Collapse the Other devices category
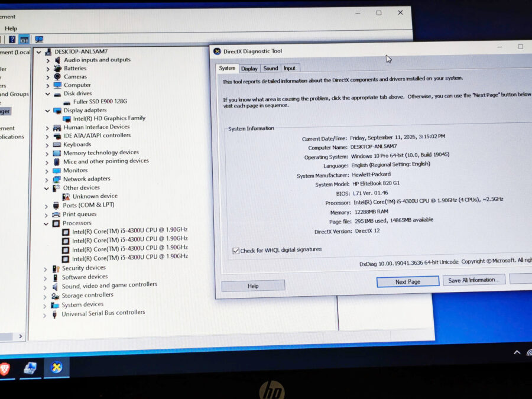532x399 pixels. (x=47, y=189)
